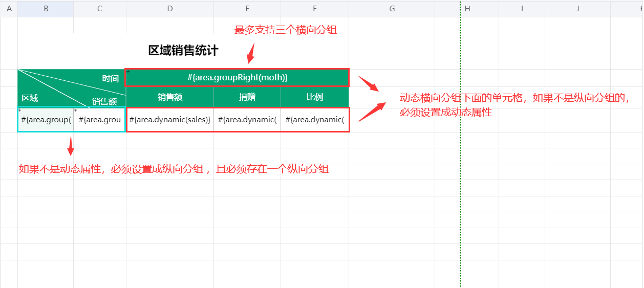Select the #{area.dynamic( cell in column F
644x288 pixels.
[x=315, y=120]
